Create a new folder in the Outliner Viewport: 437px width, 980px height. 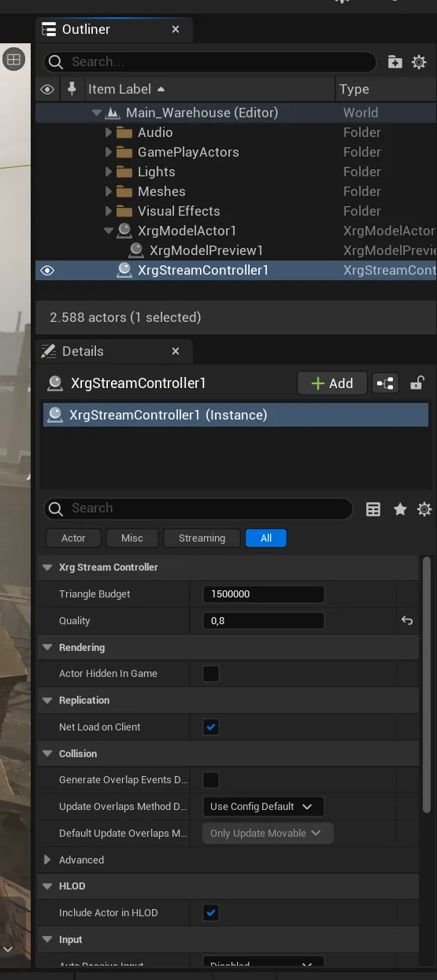click(x=395, y=62)
